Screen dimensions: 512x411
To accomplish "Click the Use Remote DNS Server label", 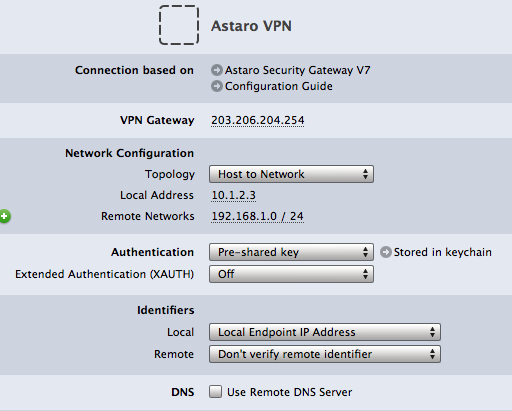I will 290,392.
